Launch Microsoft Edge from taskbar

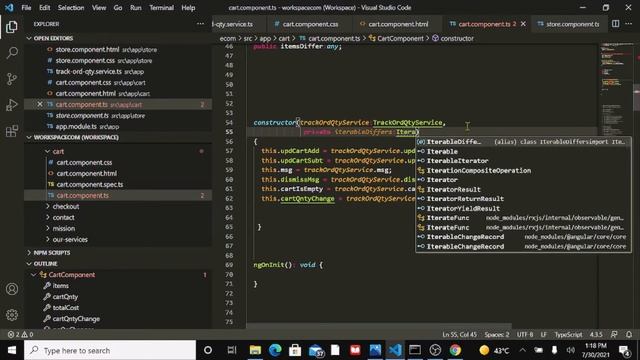click(x=275, y=350)
